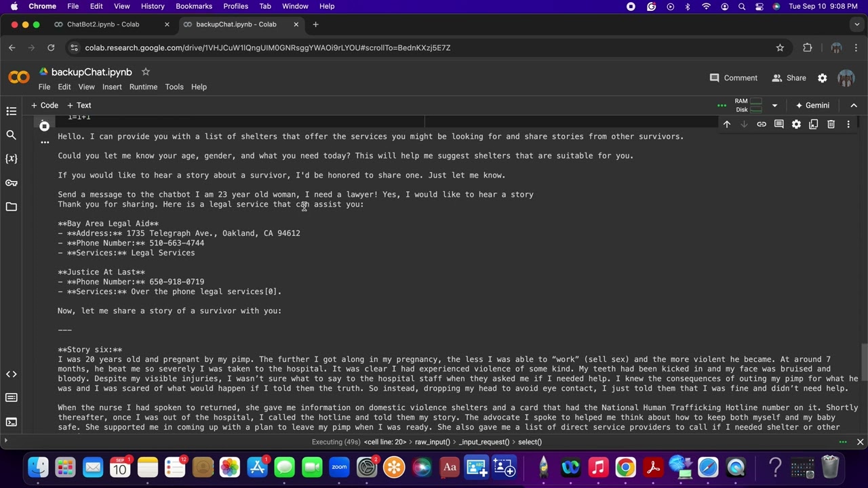The height and width of the screenshot is (488, 868).
Task: Add a new Text cell
Action: [79, 105]
